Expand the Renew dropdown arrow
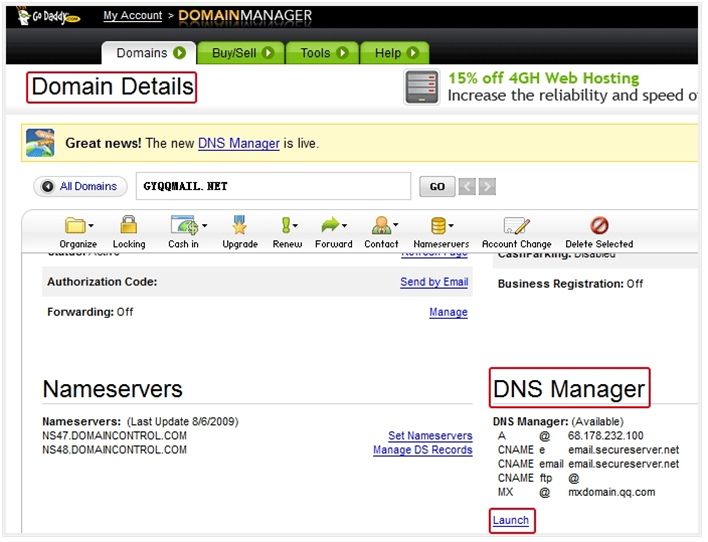 coord(295,225)
